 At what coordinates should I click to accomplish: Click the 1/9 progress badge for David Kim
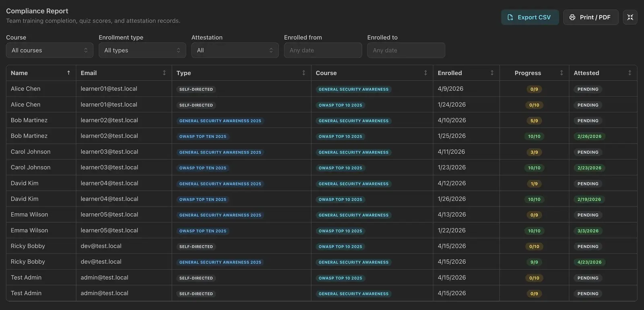tap(534, 184)
